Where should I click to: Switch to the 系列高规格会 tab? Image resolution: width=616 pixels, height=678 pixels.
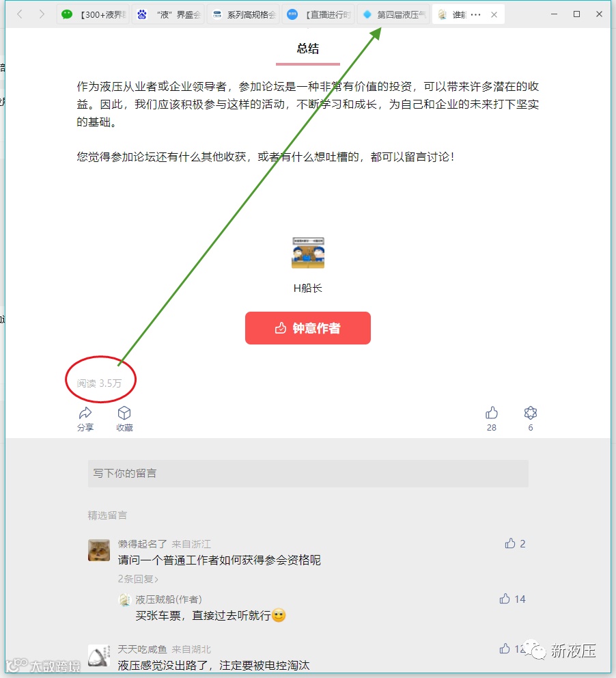[243, 15]
